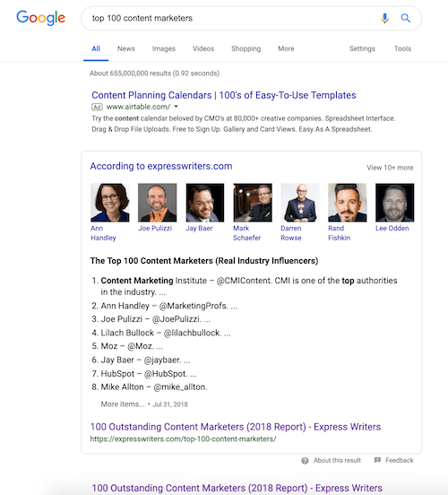Click Lee Odden's photo
The image size is (448, 495).
point(394,203)
